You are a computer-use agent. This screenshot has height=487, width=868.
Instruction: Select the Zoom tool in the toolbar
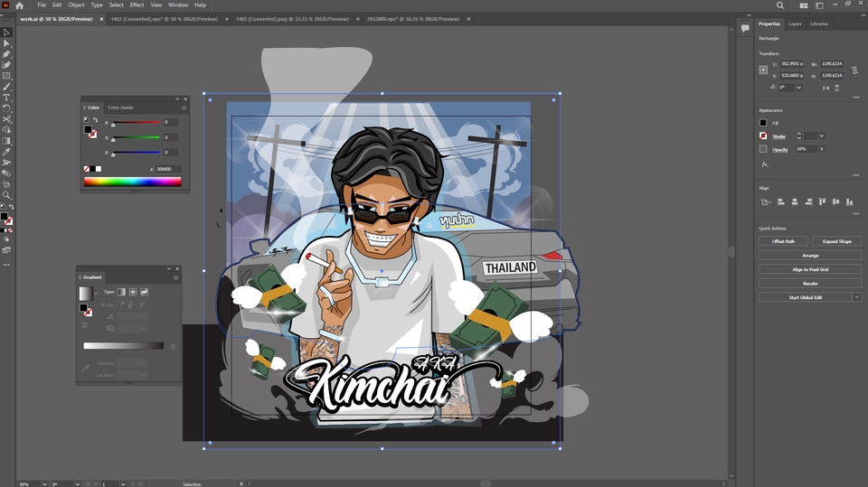(x=6, y=195)
